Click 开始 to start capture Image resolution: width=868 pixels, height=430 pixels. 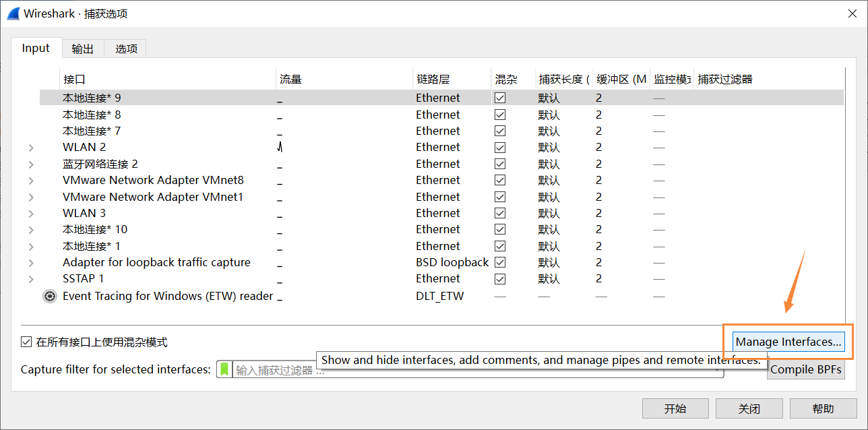point(675,408)
